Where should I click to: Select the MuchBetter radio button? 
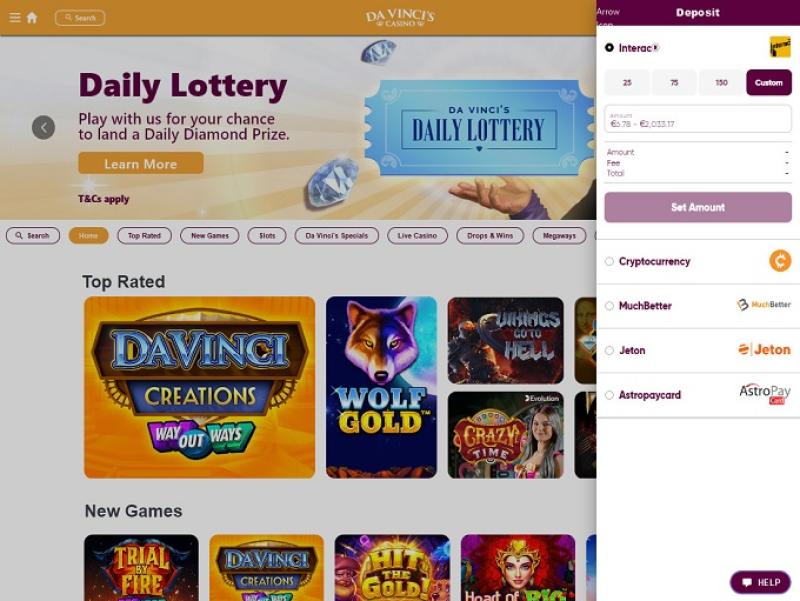[x=609, y=306]
